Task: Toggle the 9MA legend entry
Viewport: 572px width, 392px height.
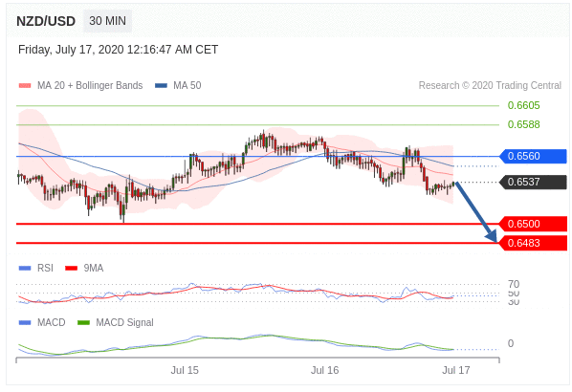Action: pyautogui.click(x=84, y=268)
